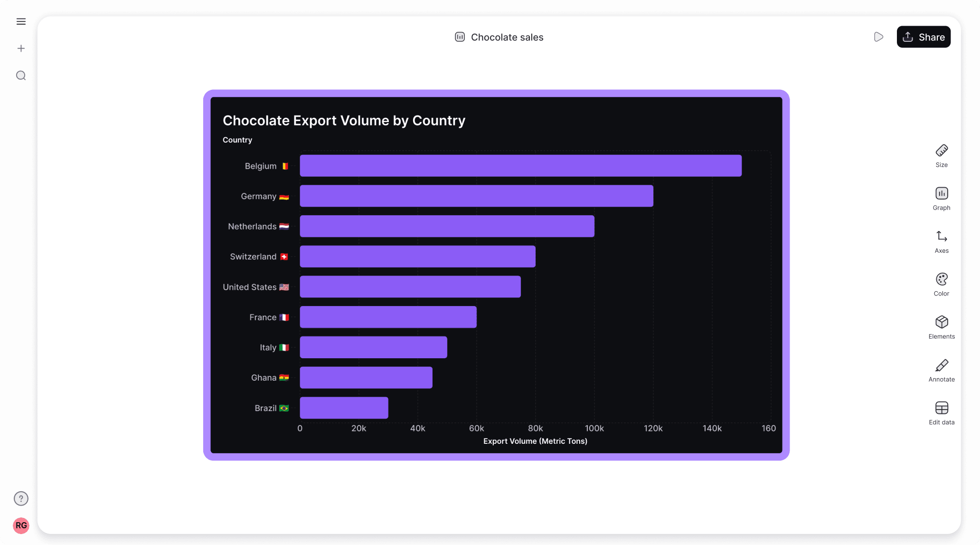Open the Edit data panel
980x545 pixels.
[941, 412]
